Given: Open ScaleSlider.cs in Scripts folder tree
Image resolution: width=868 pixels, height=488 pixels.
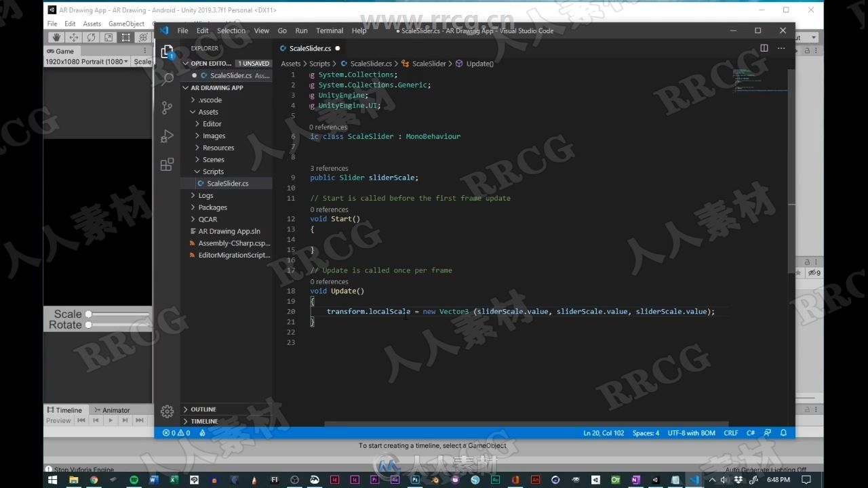Looking at the screenshot, I should click(226, 184).
